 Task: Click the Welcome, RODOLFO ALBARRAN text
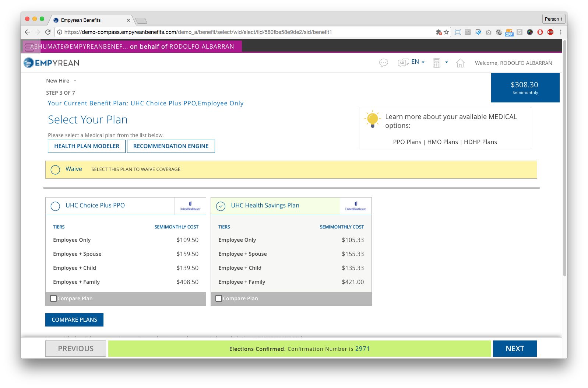[x=513, y=63]
